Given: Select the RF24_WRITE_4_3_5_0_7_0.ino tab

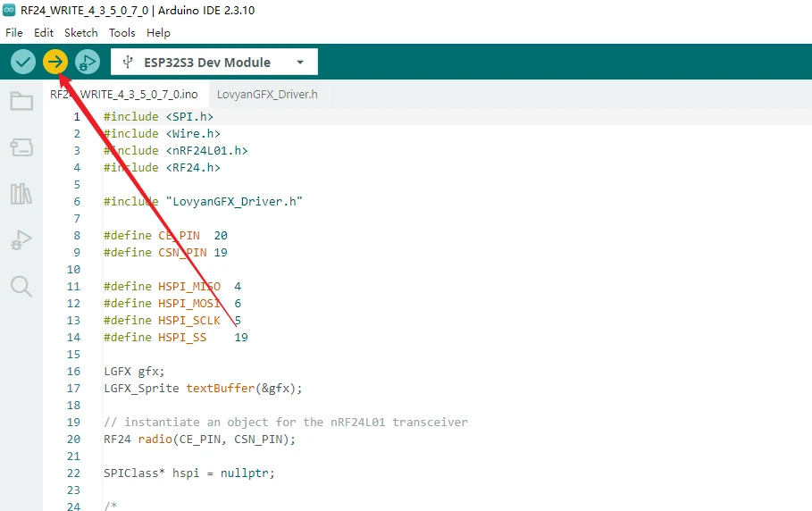Looking at the screenshot, I should click(124, 94).
